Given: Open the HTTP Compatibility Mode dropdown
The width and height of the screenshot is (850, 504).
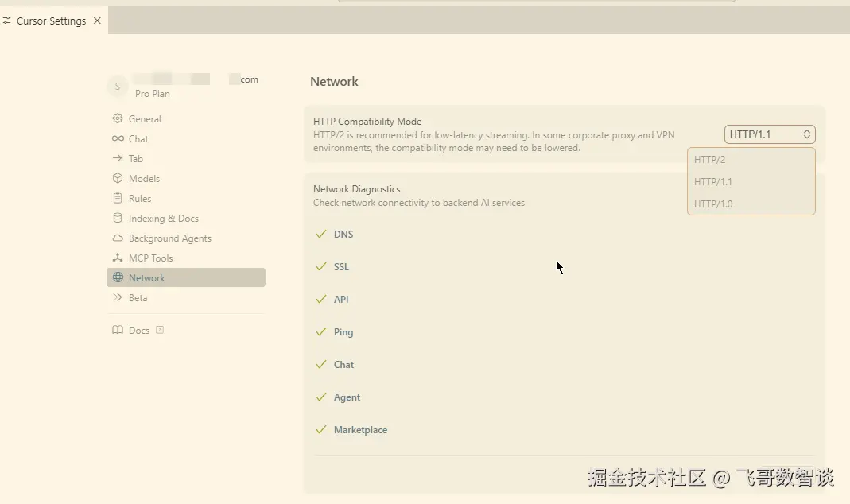Looking at the screenshot, I should [x=770, y=134].
